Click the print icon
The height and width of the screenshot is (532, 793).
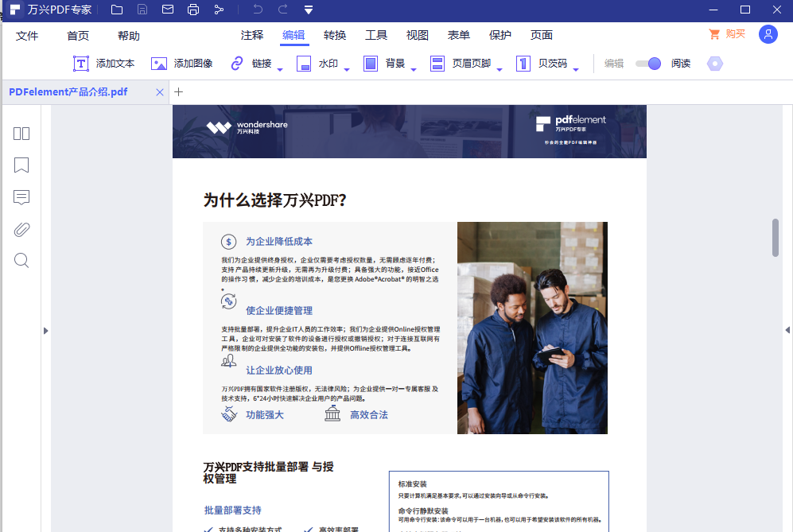pyautogui.click(x=191, y=10)
